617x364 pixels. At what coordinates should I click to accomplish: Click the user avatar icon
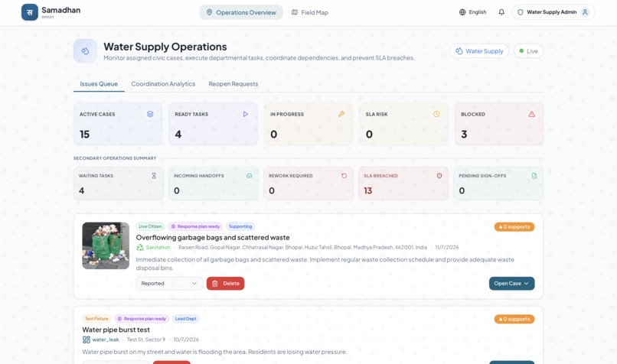pyautogui.click(x=585, y=12)
